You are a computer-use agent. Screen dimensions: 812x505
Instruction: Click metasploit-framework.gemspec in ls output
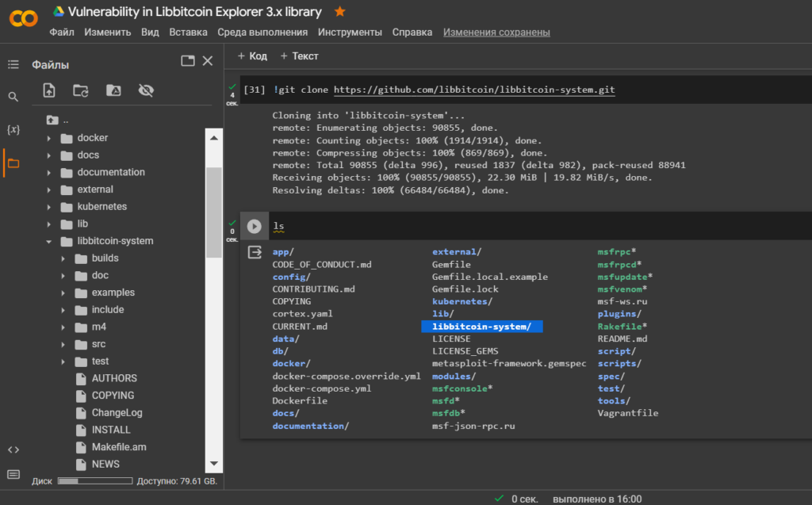pyautogui.click(x=509, y=364)
